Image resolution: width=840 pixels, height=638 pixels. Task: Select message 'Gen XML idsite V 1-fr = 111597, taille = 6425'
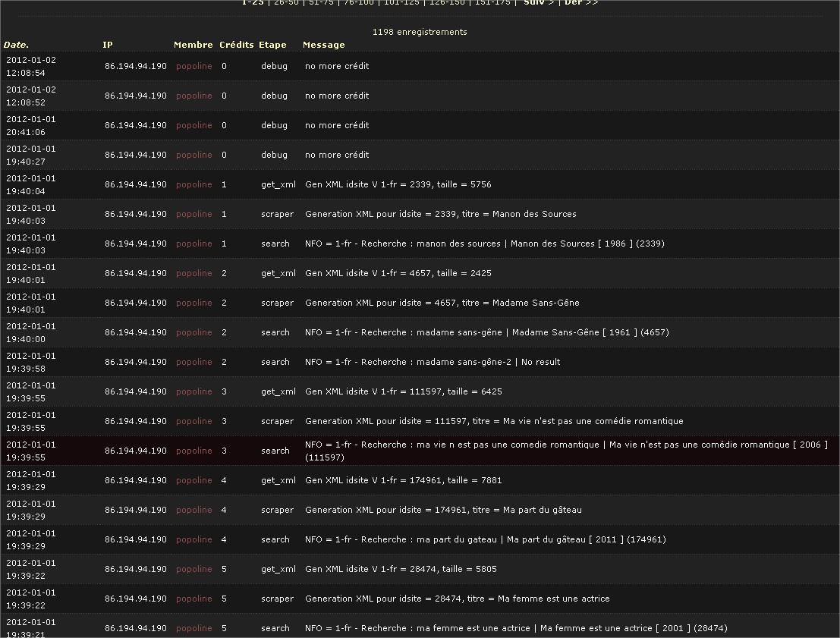[404, 391]
